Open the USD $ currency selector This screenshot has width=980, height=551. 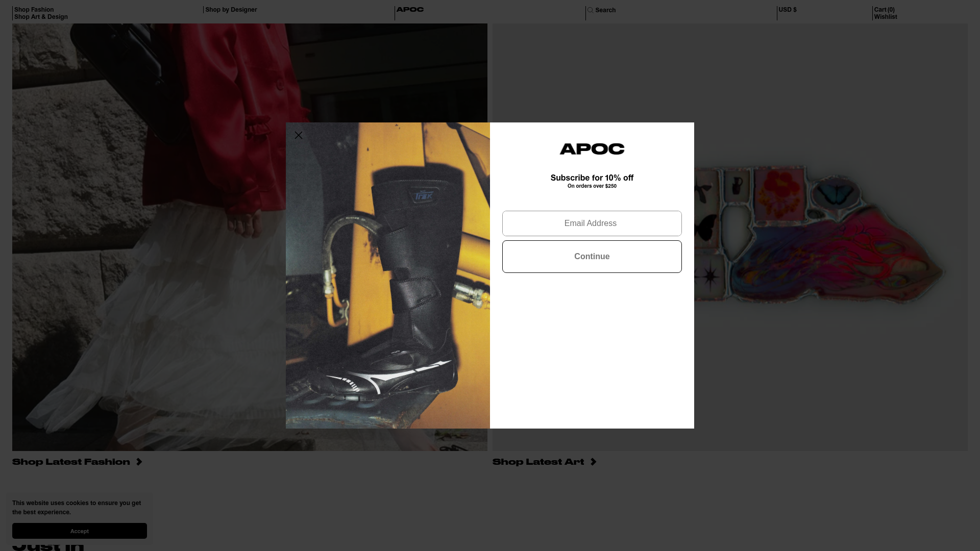point(788,10)
